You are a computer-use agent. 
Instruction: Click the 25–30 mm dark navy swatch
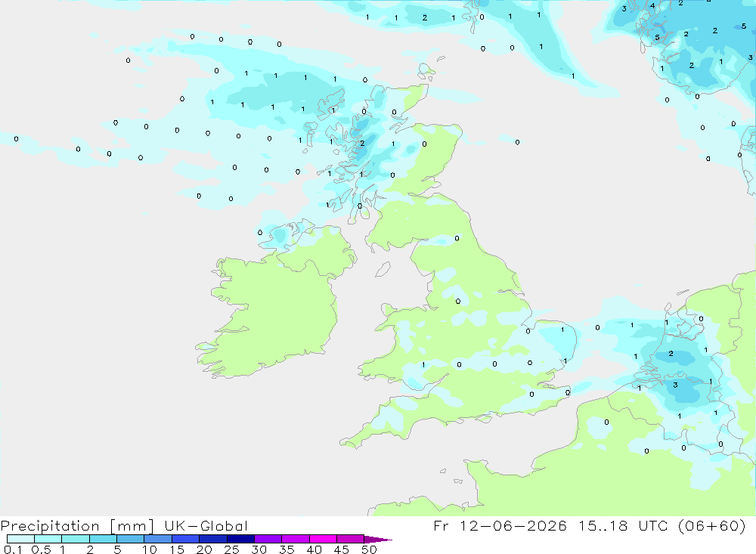click(240, 539)
